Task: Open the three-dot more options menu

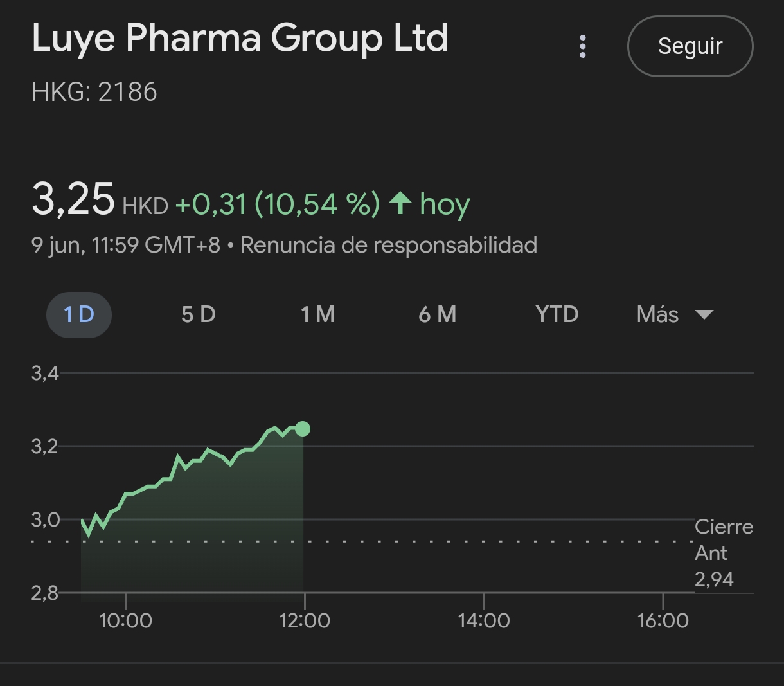Action: point(583,46)
